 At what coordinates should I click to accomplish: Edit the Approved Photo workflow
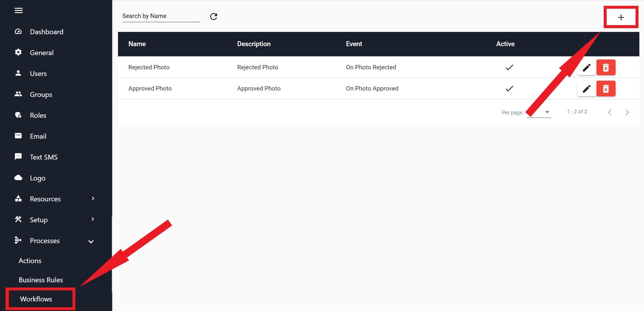pyautogui.click(x=587, y=89)
